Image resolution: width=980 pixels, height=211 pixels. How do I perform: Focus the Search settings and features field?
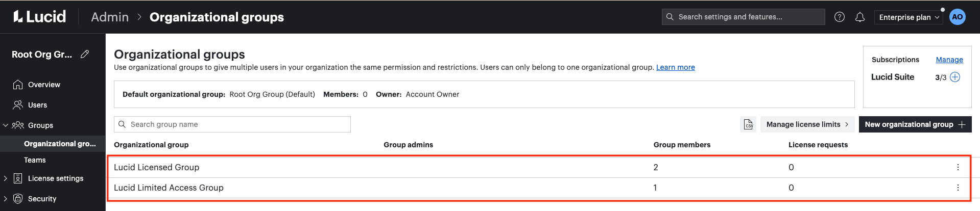[x=743, y=17]
